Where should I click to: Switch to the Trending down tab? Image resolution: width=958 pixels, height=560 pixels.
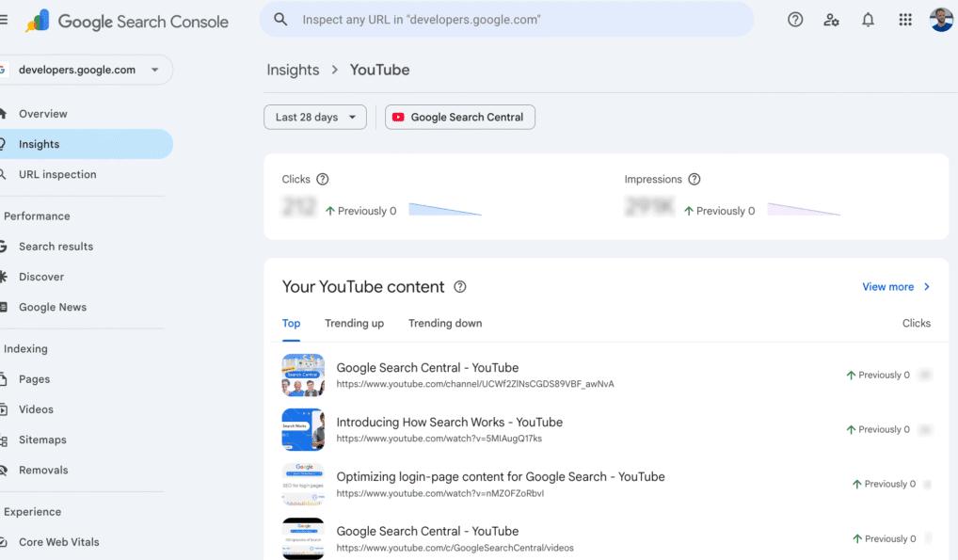click(445, 324)
